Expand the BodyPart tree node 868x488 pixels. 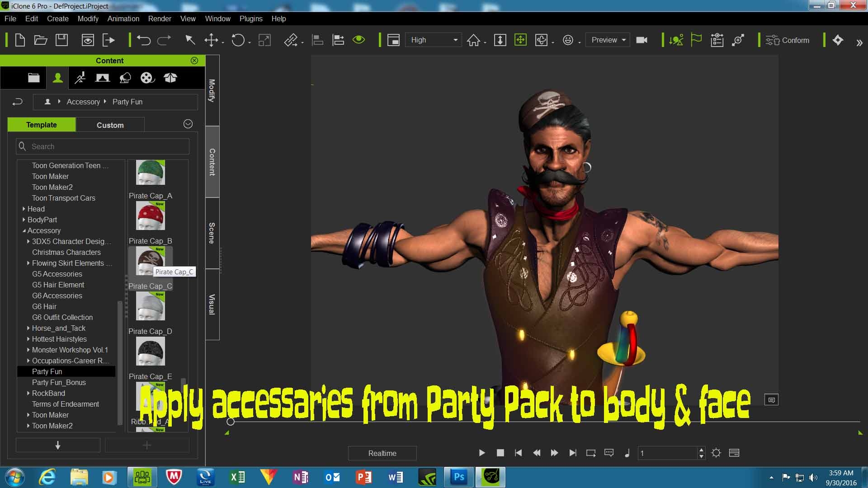click(24, 220)
